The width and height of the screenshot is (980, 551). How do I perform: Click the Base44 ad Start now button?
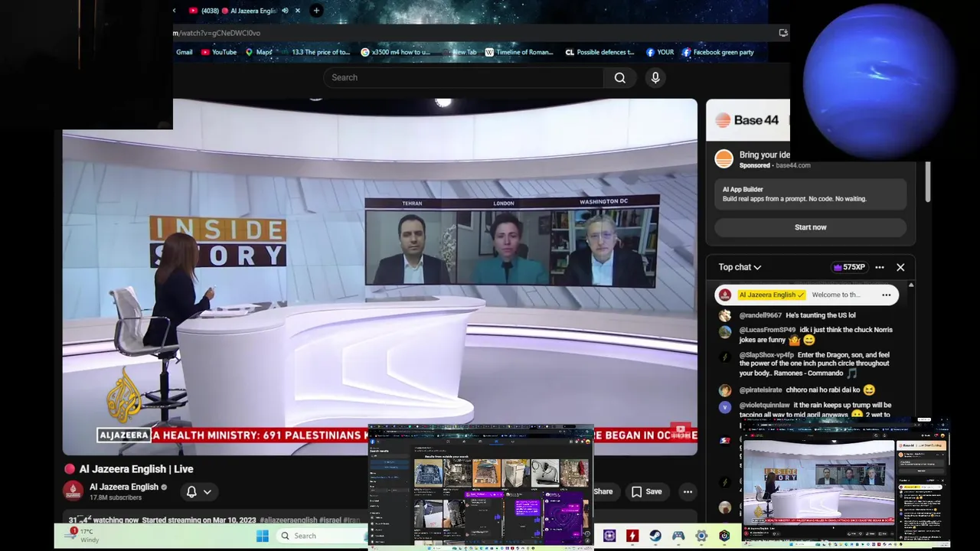(x=810, y=227)
